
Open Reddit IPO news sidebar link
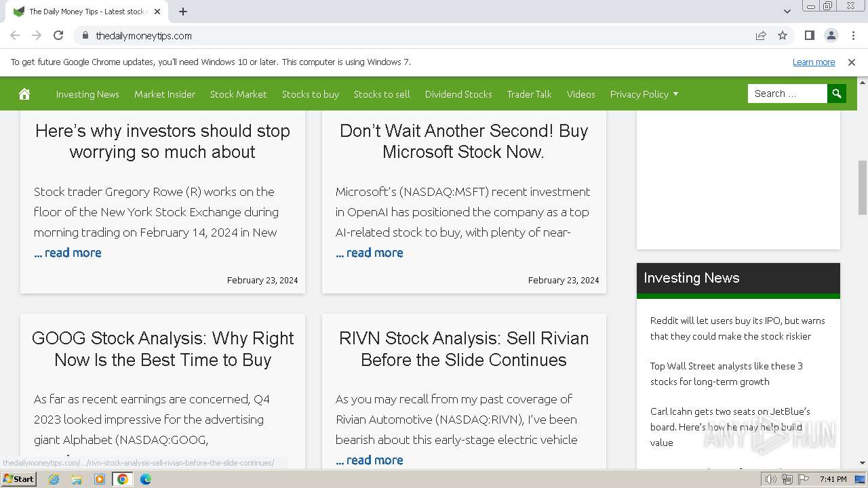(x=738, y=328)
